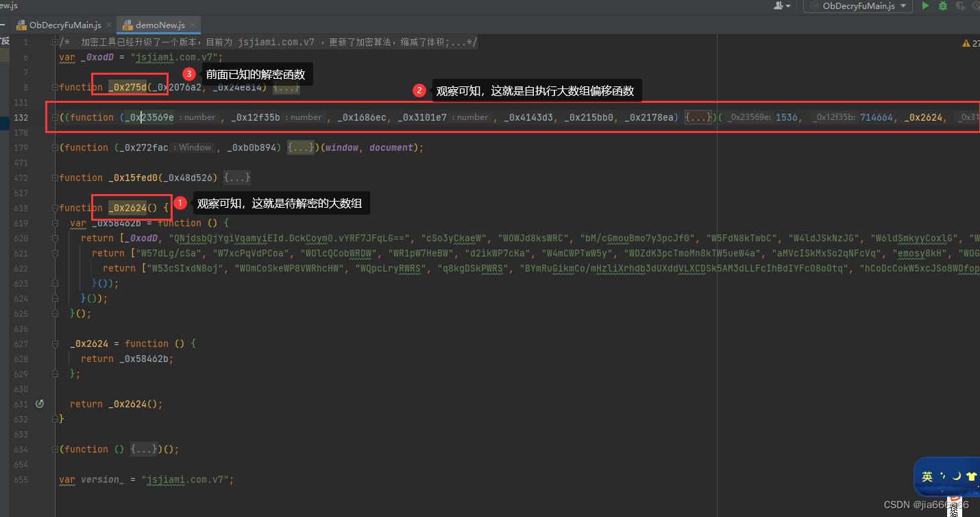Expand the folded self-executing function on line 132

55,117
